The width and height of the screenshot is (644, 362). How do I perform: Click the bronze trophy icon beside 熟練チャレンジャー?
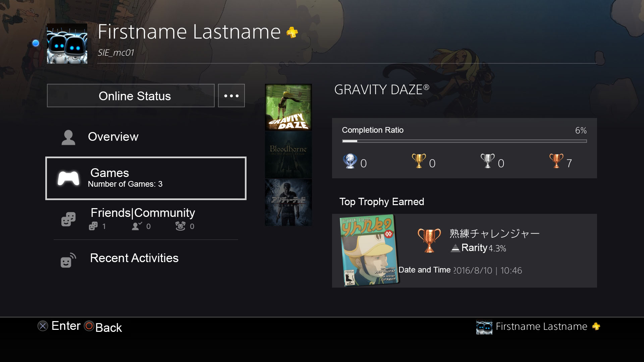coord(429,240)
